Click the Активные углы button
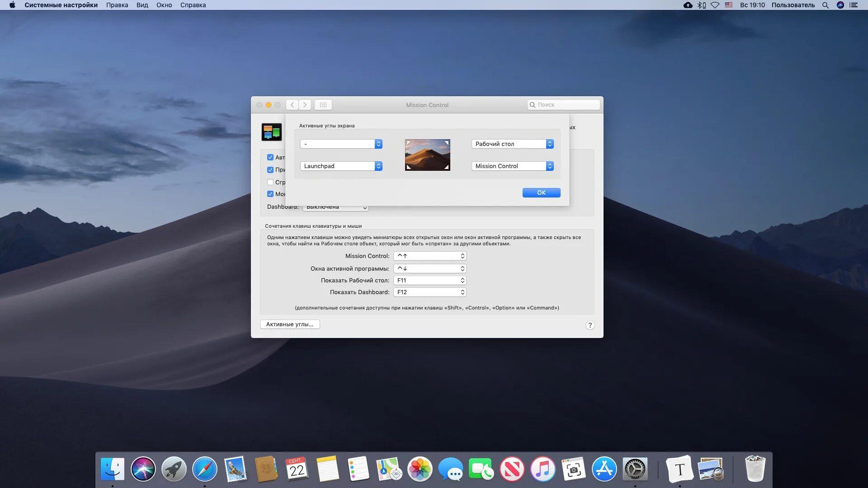This screenshot has width=868, height=488. click(290, 324)
